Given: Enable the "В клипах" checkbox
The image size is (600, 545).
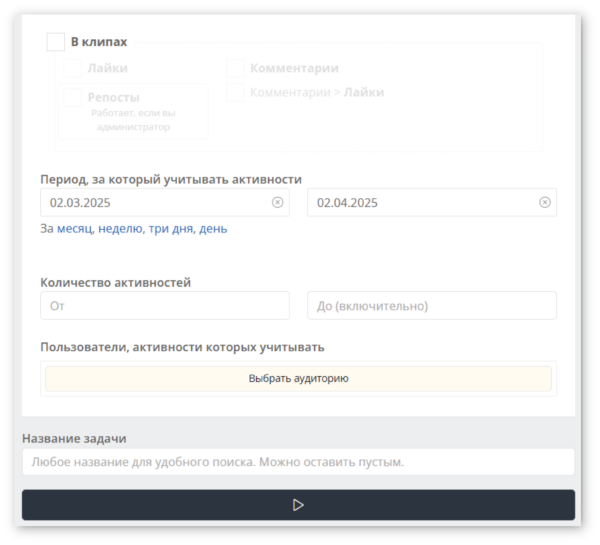Looking at the screenshot, I should click(x=55, y=42).
